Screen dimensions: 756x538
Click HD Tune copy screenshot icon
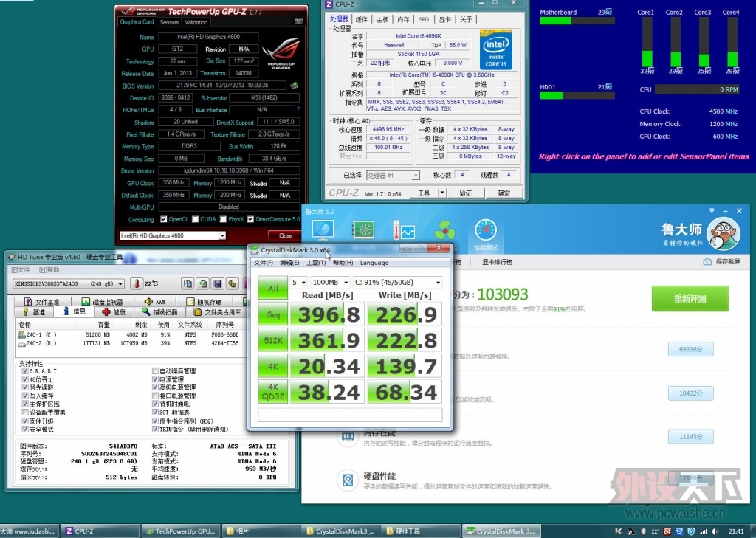(202, 283)
